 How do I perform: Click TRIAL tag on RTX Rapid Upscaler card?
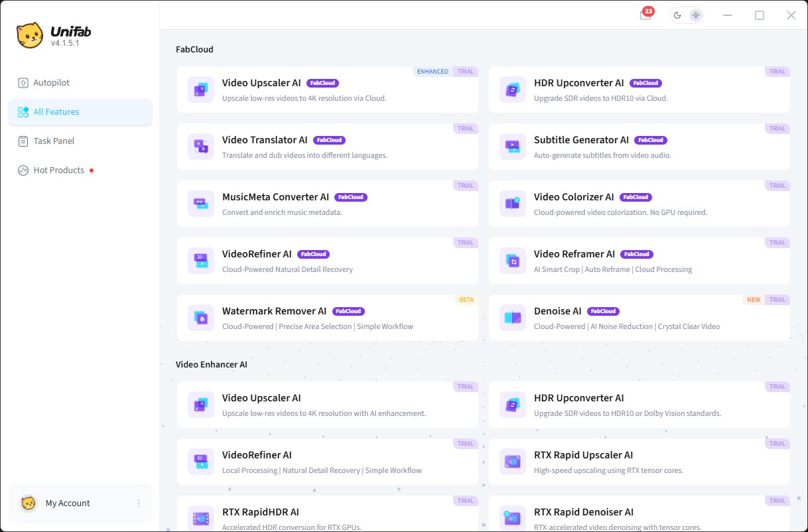777,444
